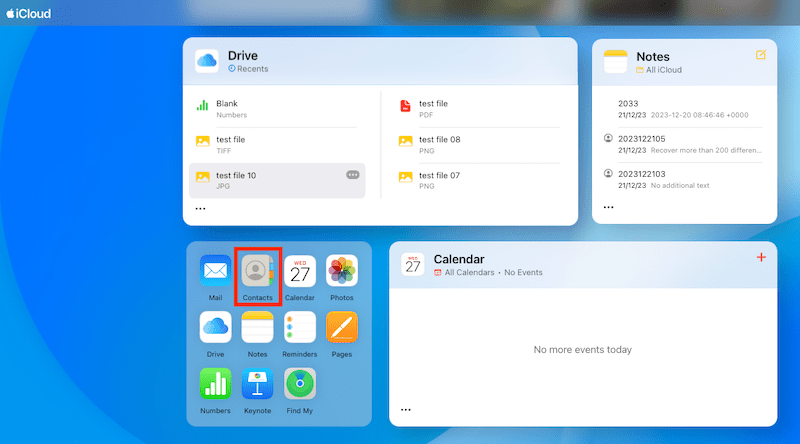Open the Calendar widget ellipsis menu
Image resolution: width=800 pixels, height=444 pixels.
point(405,410)
